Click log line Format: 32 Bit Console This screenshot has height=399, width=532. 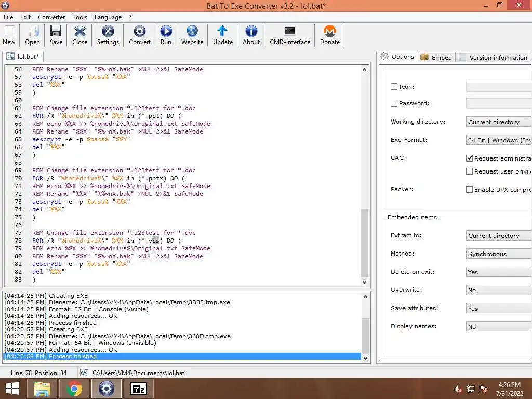[76, 309]
